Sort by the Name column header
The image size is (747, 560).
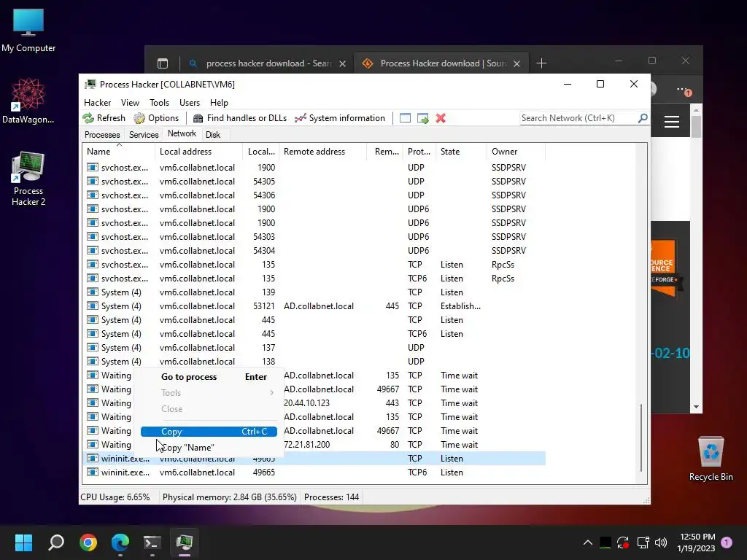point(119,152)
